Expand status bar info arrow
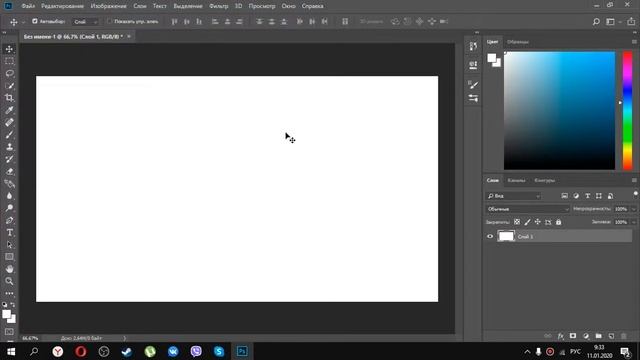Viewport: 640px width, 360px height. pos(124,338)
